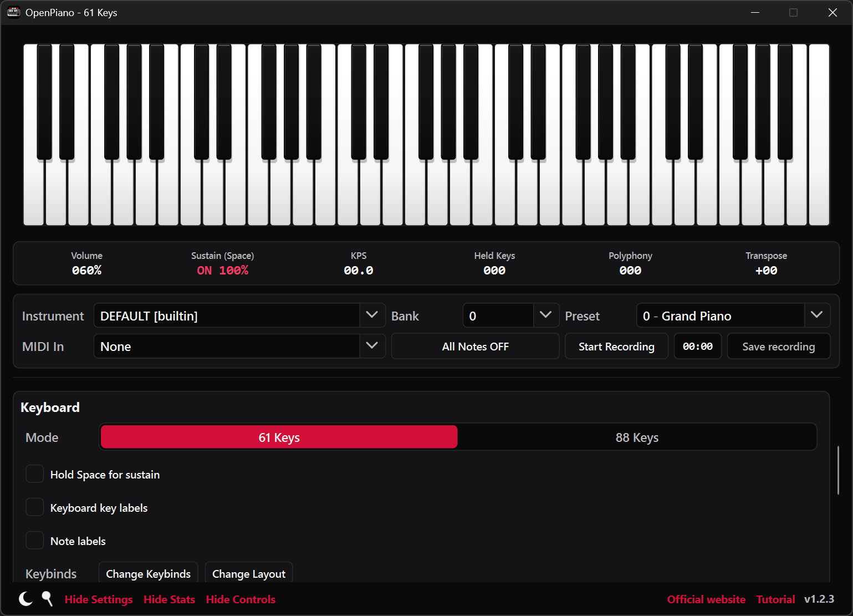Click the version text v1.2.3

pyautogui.click(x=819, y=599)
